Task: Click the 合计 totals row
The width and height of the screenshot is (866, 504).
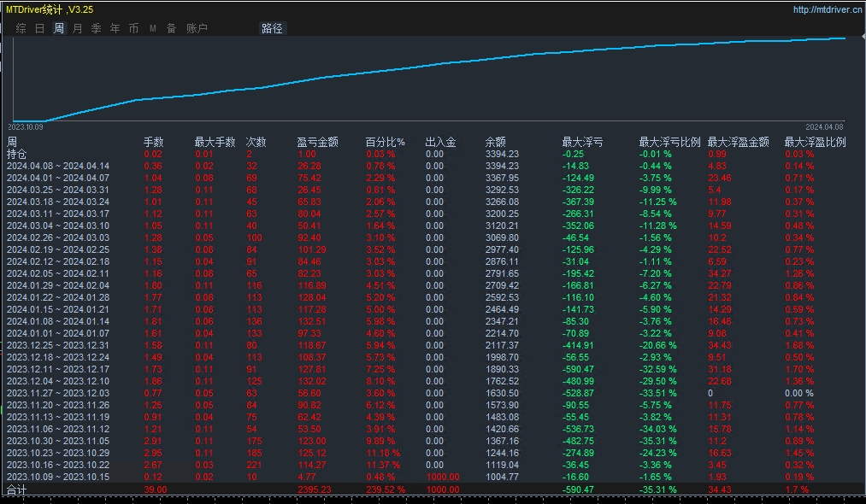Action: 17,489
